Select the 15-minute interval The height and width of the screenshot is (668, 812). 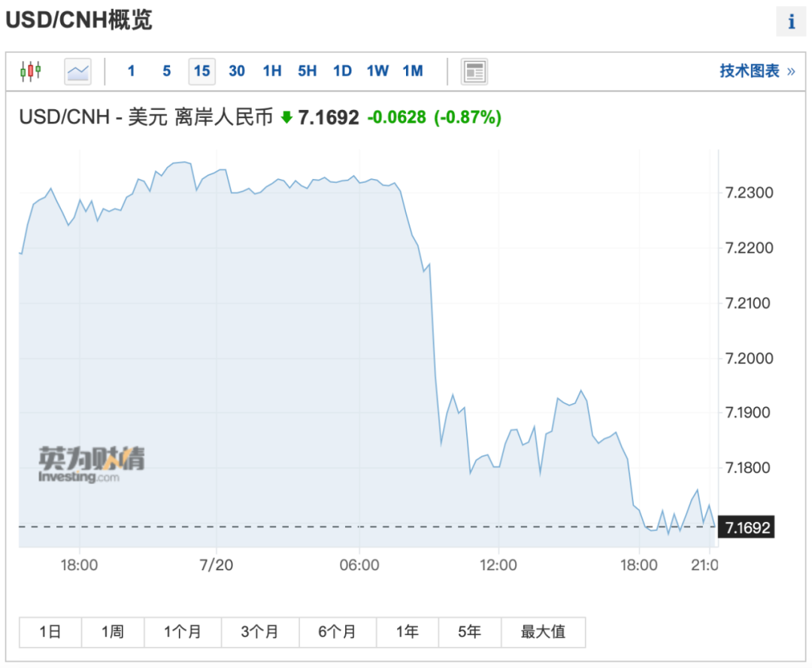tap(201, 71)
